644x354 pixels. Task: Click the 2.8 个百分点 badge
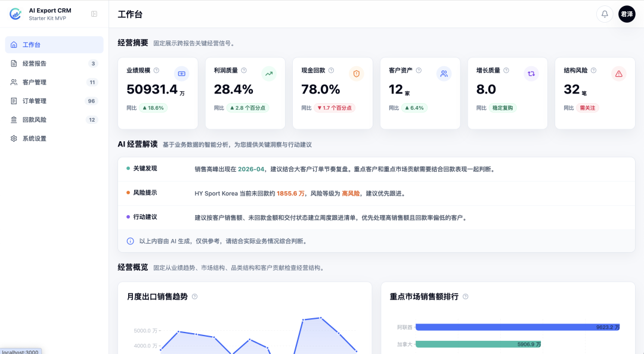pos(247,108)
